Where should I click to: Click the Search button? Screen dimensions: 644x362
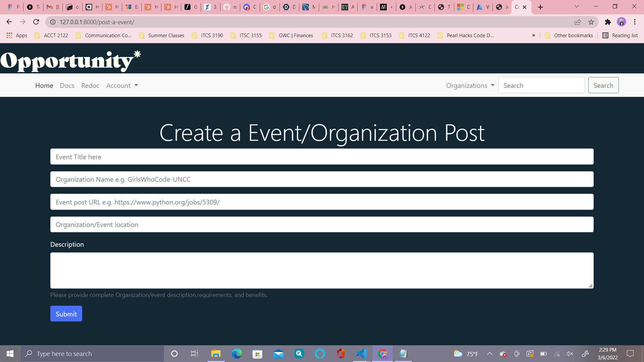603,85
